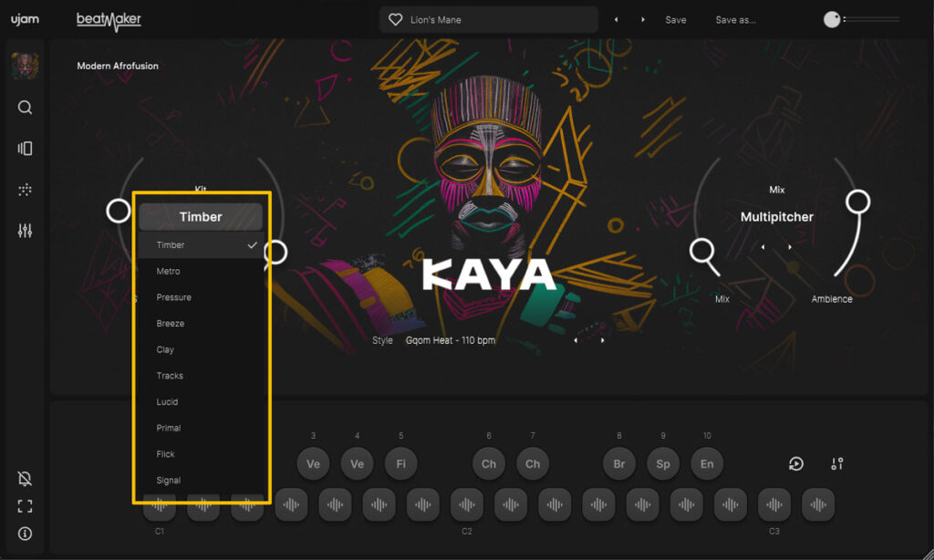Viewport: 934px width, 560px height.
Task: Open the mixer sliders icon in sidebar
Action: 25,231
